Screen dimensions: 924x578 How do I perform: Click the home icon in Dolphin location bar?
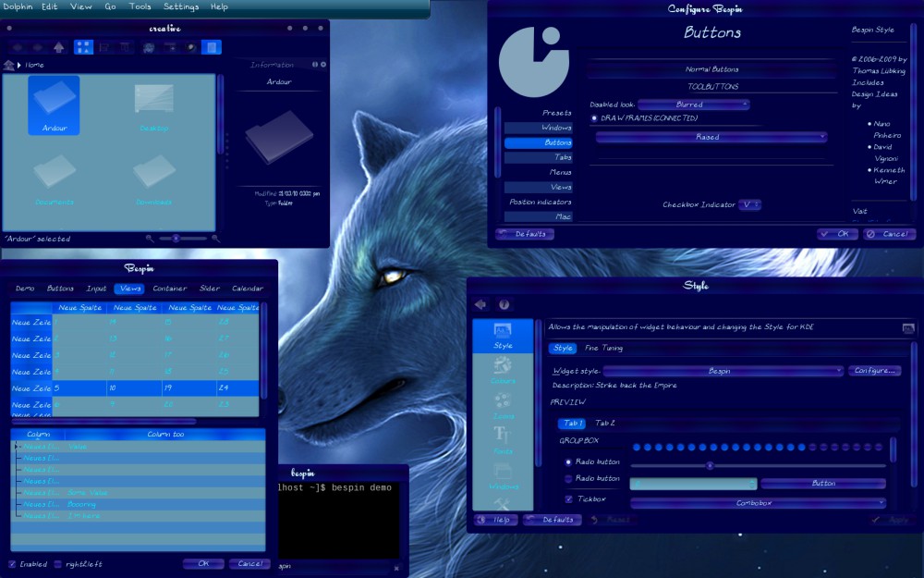click(x=9, y=65)
